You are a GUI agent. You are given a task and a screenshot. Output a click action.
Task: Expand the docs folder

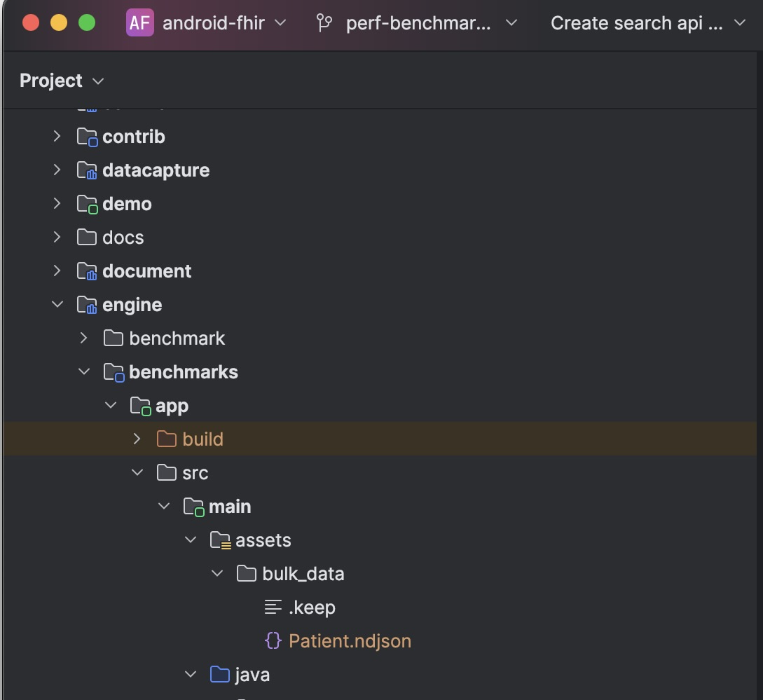pyautogui.click(x=57, y=237)
